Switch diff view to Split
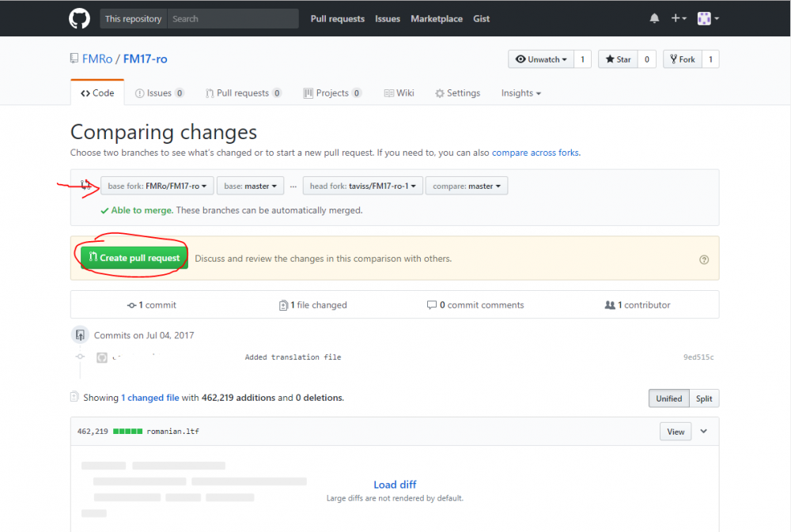 (704, 398)
